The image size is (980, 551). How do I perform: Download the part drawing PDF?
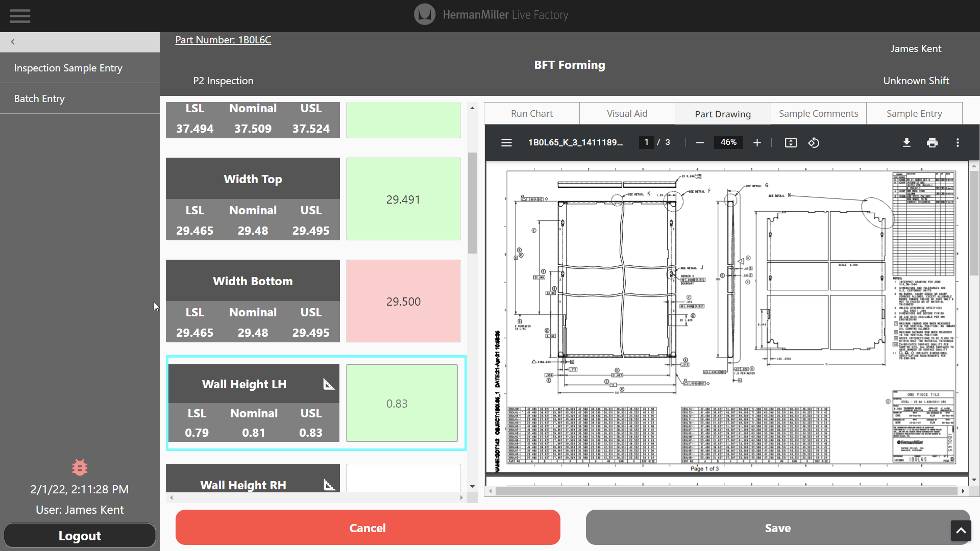click(906, 142)
